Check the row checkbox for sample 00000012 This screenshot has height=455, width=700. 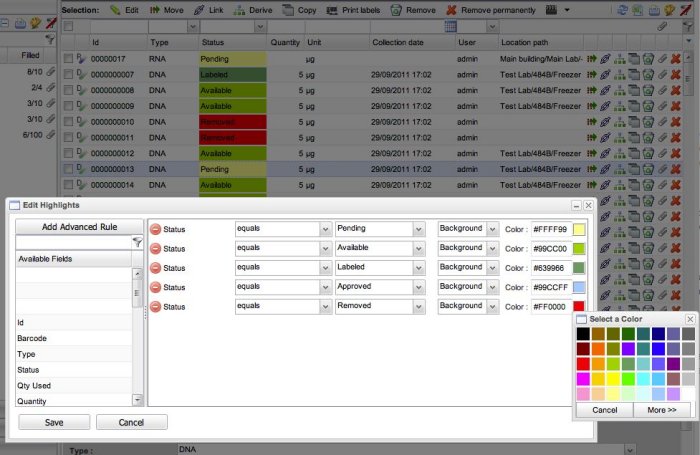point(68,154)
